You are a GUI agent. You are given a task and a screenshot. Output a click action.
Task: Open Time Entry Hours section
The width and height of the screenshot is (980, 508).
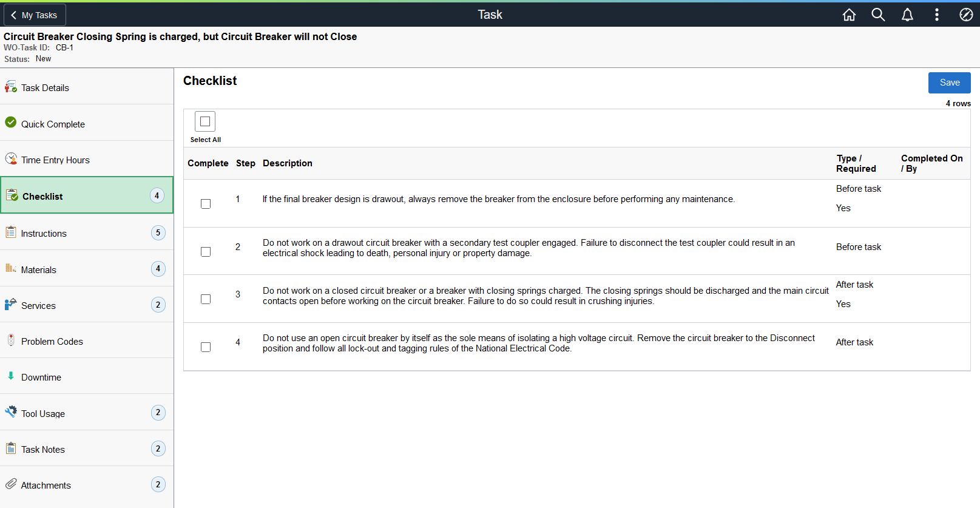(87, 160)
